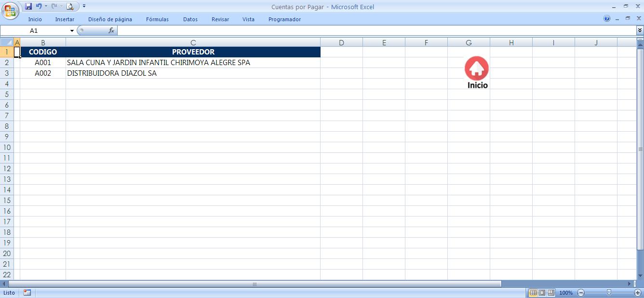Switch to Normal view in status bar
Viewport: 644px width, 298px height.
click(533, 293)
